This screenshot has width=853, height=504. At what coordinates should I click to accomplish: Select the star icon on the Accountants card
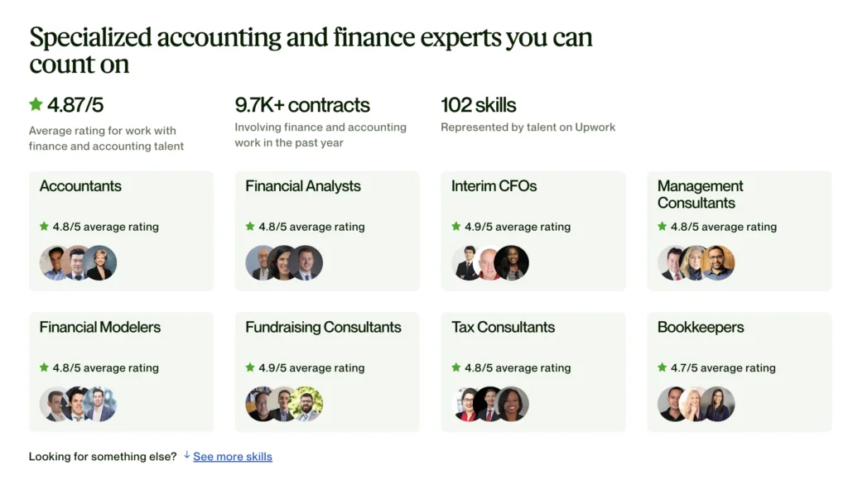[44, 226]
